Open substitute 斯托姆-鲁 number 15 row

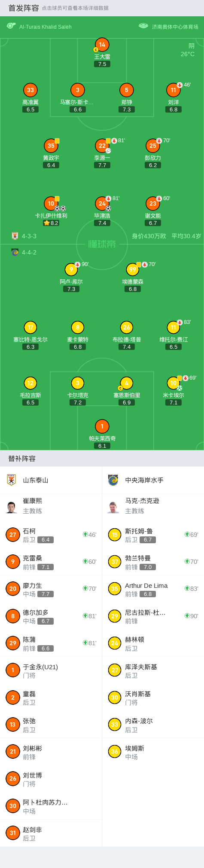153,535
